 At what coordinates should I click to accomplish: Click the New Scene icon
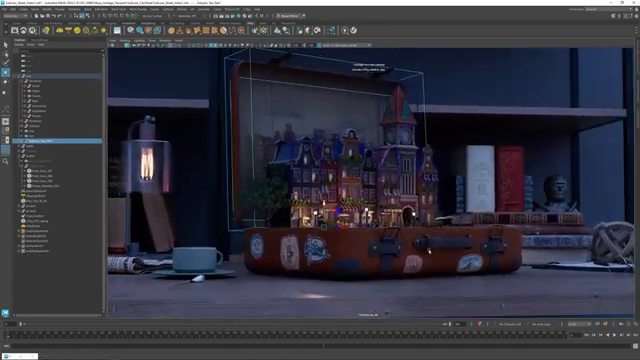click(x=36, y=16)
